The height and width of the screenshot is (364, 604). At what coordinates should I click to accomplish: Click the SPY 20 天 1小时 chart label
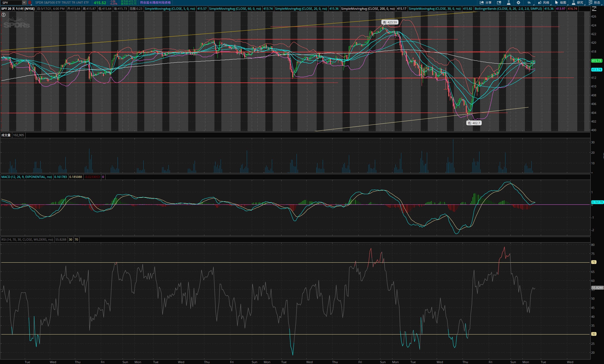18,9
